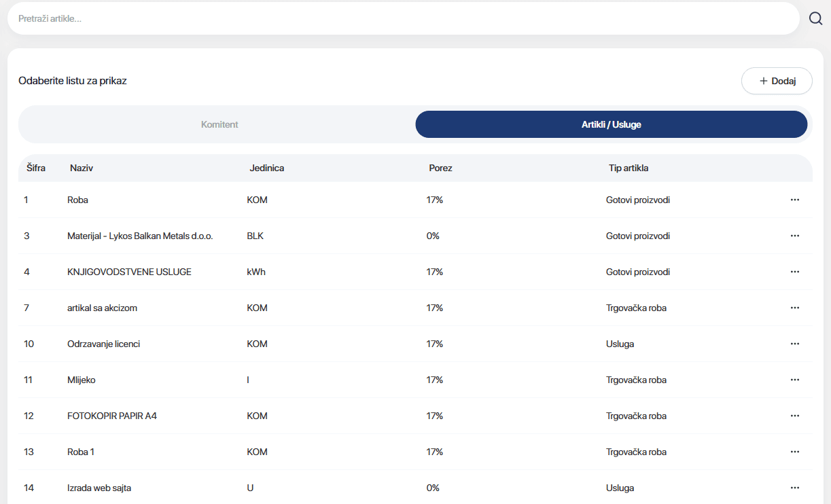831x504 pixels.
Task: Select the Roba article name
Action: (x=77, y=200)
